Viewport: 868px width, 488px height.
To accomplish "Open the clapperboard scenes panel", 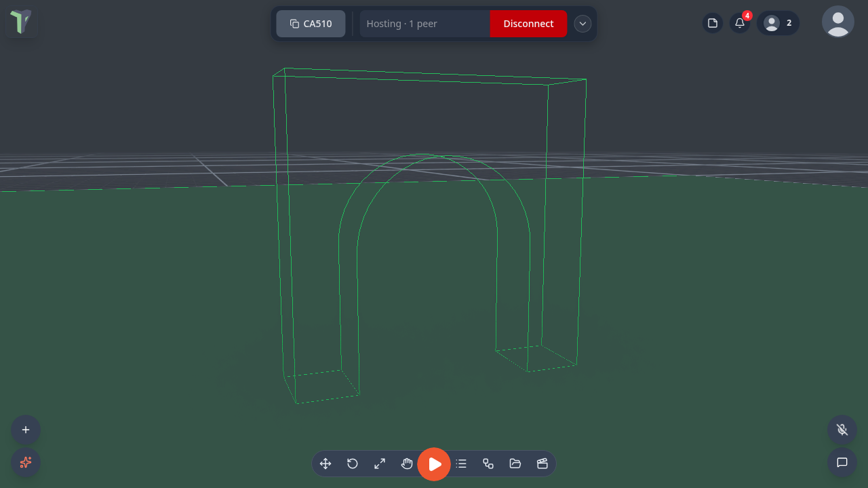I will [x=542, y=464].
